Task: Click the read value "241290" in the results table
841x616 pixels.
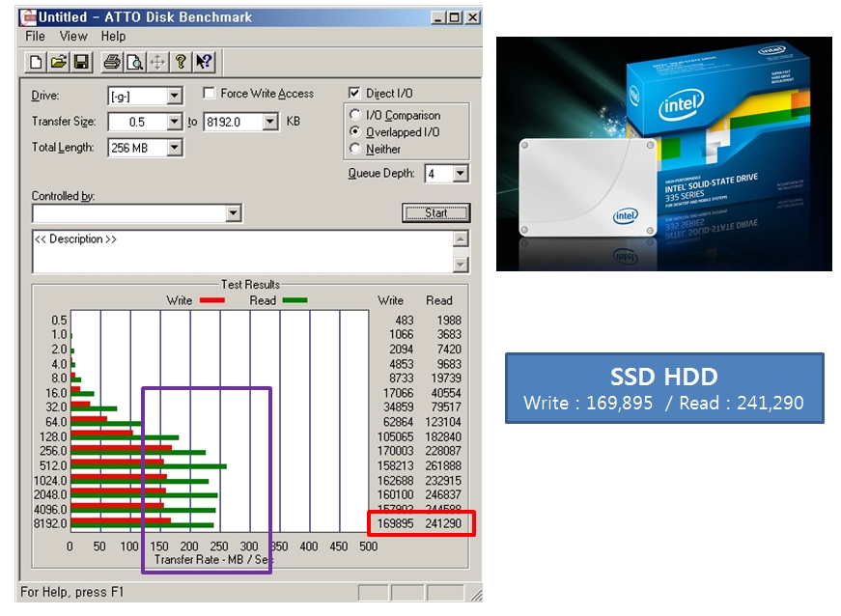Action: point(443,523)
